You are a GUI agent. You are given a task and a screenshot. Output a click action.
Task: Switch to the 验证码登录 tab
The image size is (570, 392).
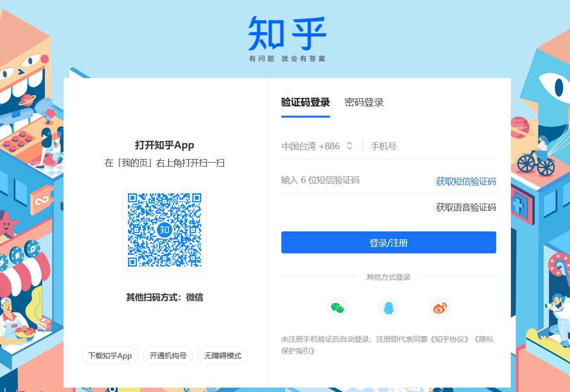point(305,103)
